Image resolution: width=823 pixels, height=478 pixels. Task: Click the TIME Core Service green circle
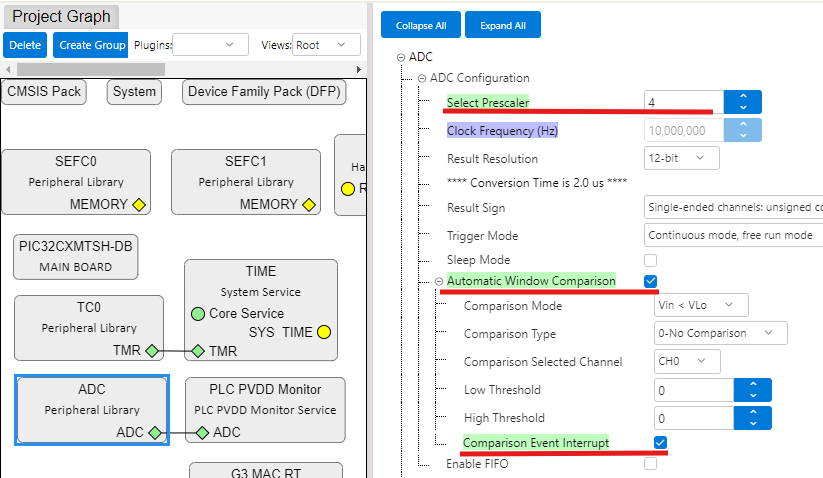pos(198,313)
